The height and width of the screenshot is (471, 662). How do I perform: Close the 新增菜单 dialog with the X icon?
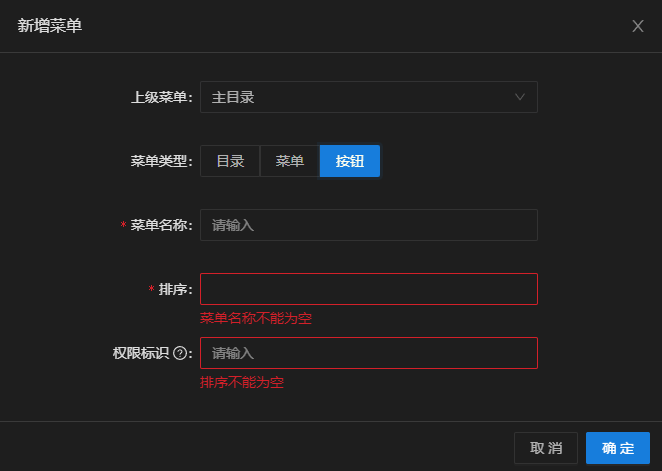(638, 26)
